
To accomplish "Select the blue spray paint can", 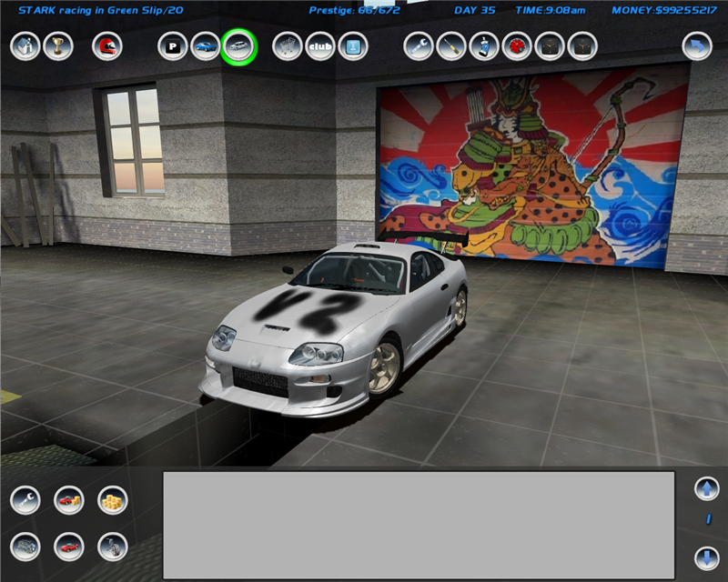I will (484, 46).
